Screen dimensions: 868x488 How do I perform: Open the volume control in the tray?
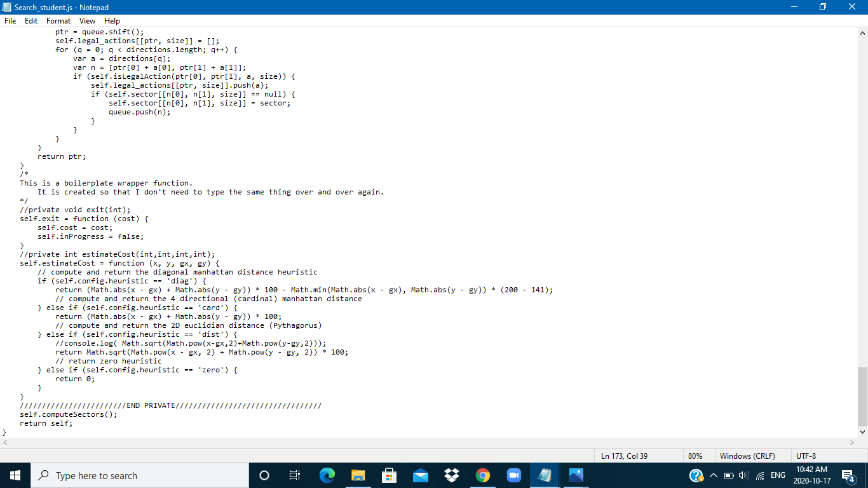[x=743, y=475]
